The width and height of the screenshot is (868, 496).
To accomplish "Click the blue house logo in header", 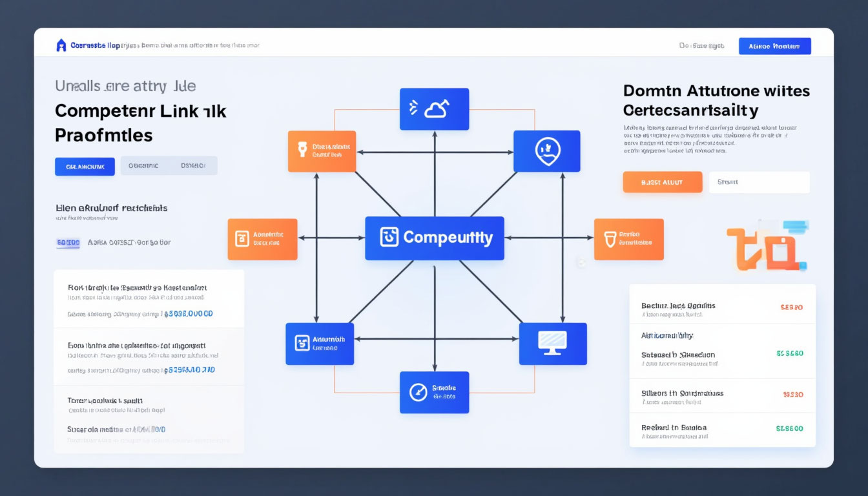I will tap(61, 45).
